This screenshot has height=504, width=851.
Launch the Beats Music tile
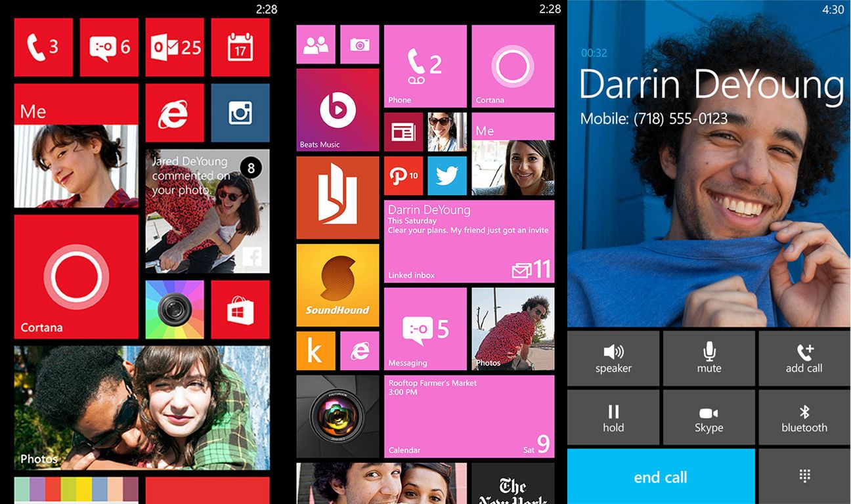click(338, 110)
